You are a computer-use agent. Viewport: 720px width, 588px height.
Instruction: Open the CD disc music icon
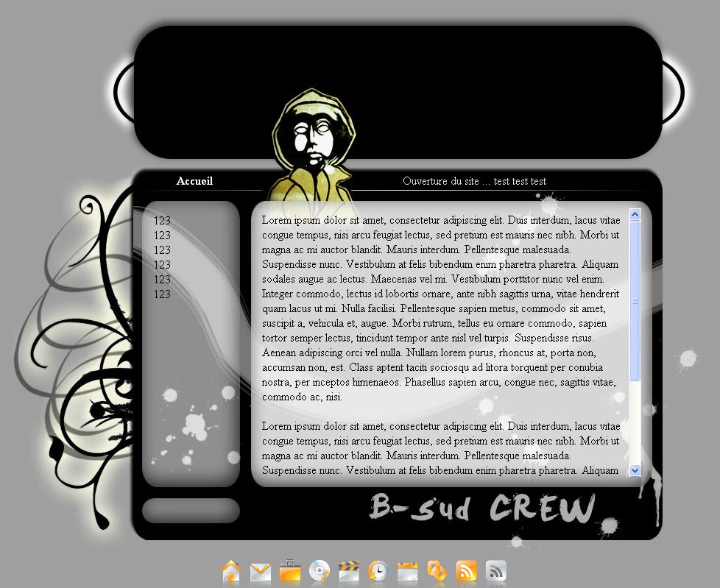320,572
